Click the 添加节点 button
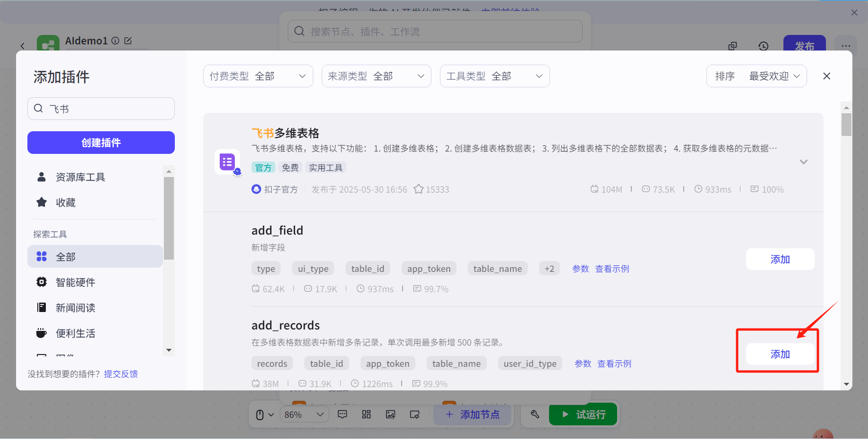 point(473,414)
